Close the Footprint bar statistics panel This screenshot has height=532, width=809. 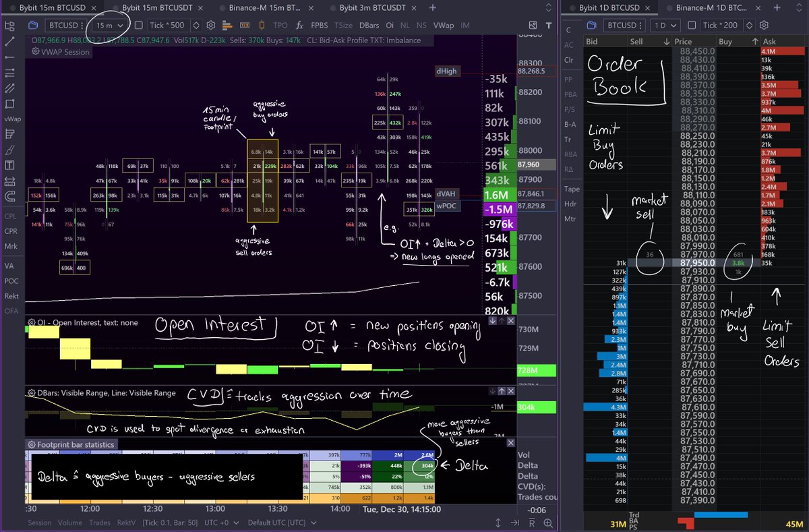510,444
